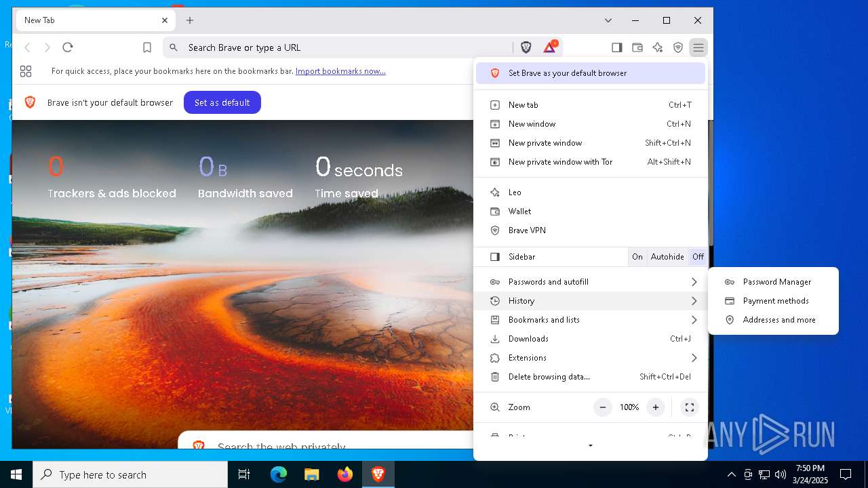Click Set Brave as your default browser
The width and height of the screenshot is (868, 488).
coord(591,73)
